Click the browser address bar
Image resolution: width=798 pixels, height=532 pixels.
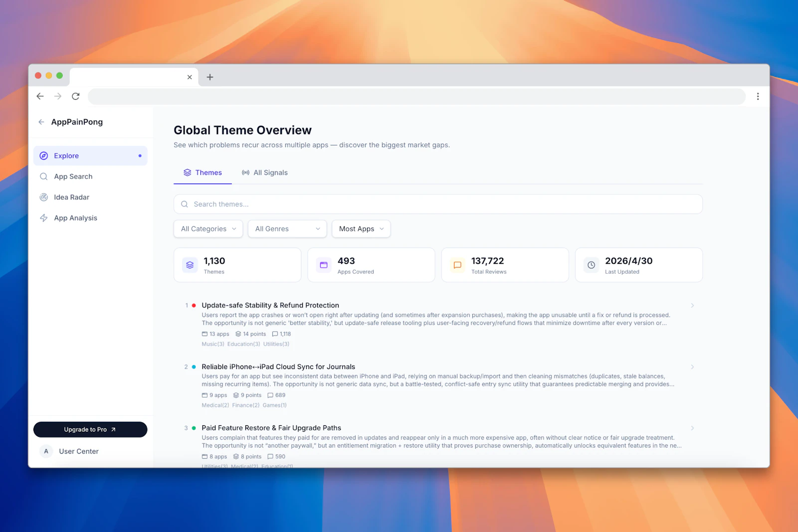coord(416,96)
